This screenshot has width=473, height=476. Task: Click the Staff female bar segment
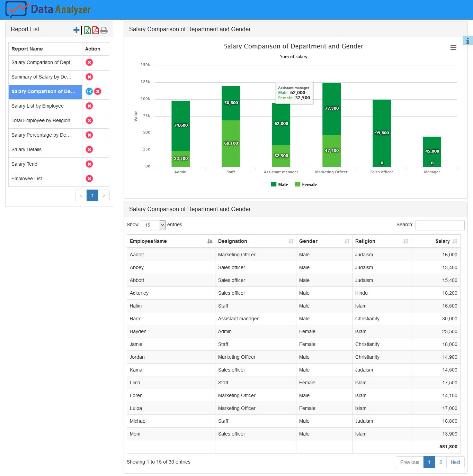[x=231, y=152]
